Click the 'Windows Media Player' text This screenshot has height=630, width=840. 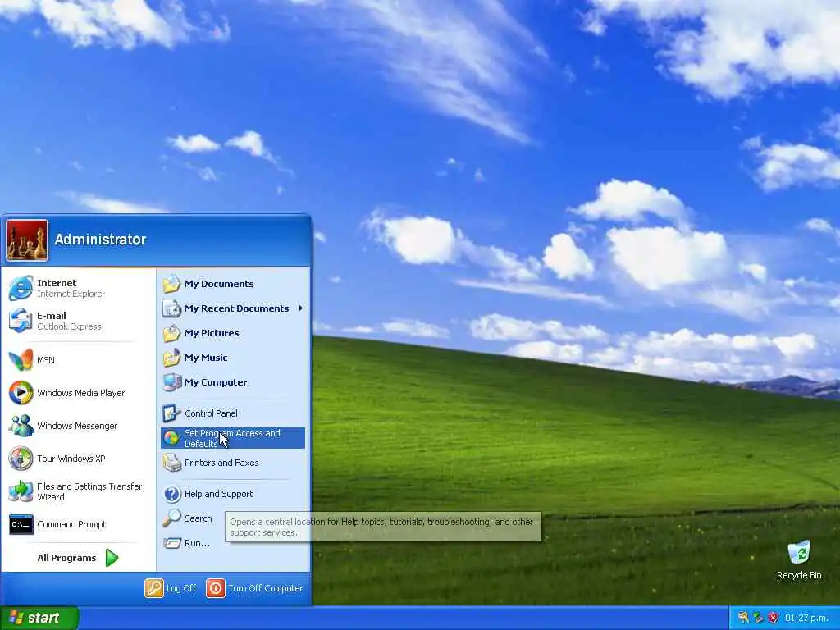(x=81, y=393)
